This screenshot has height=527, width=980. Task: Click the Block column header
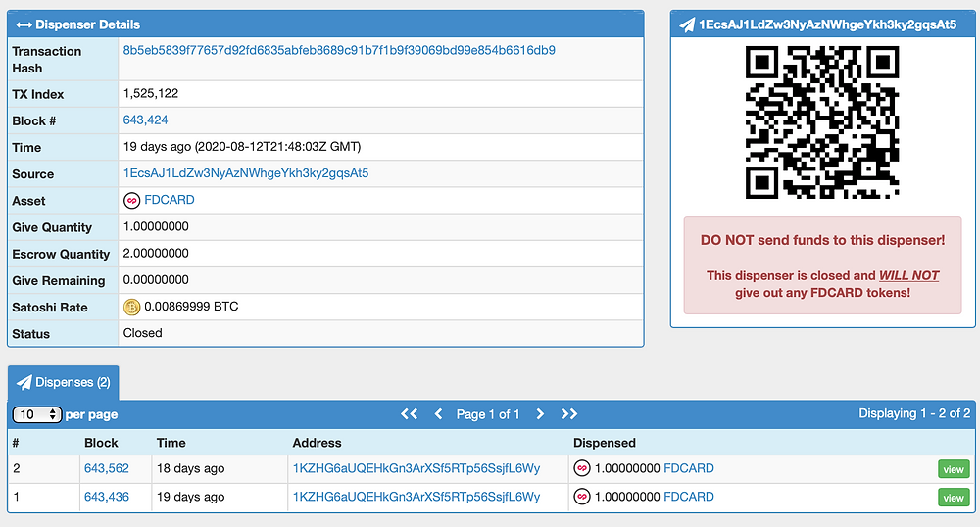[101, 443]
